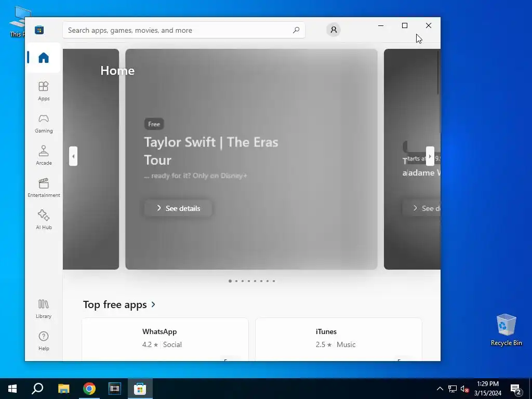Minimize the Microsoft Store window
The image size is (532, 399).
[381, 25]
